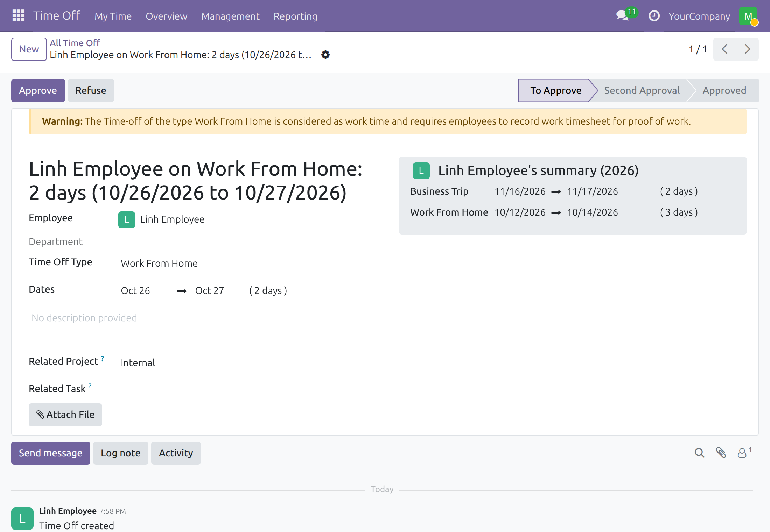Open the My Time menu
This screenshot has height=532, width=770.
click(113, 16)
